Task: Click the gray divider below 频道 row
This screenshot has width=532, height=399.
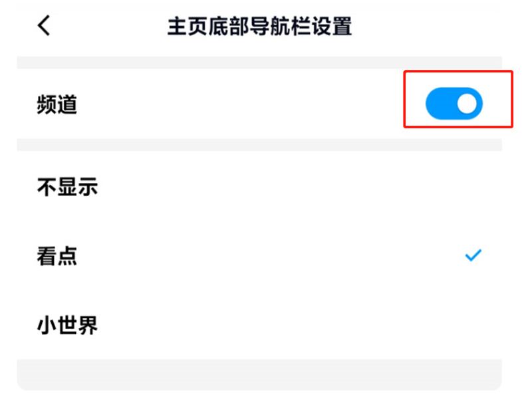Action: [x=259, y=145]
